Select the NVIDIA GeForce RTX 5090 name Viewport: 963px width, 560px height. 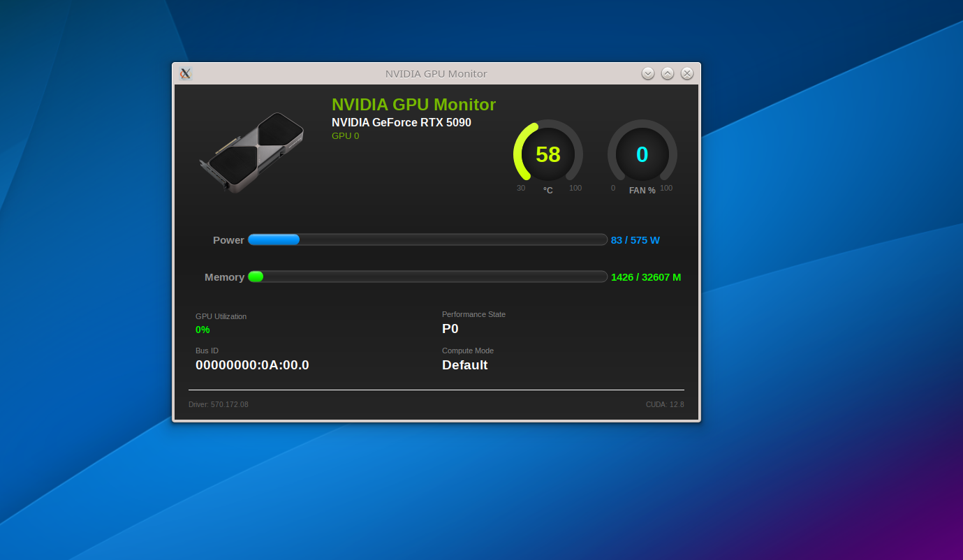click(402, 123)
